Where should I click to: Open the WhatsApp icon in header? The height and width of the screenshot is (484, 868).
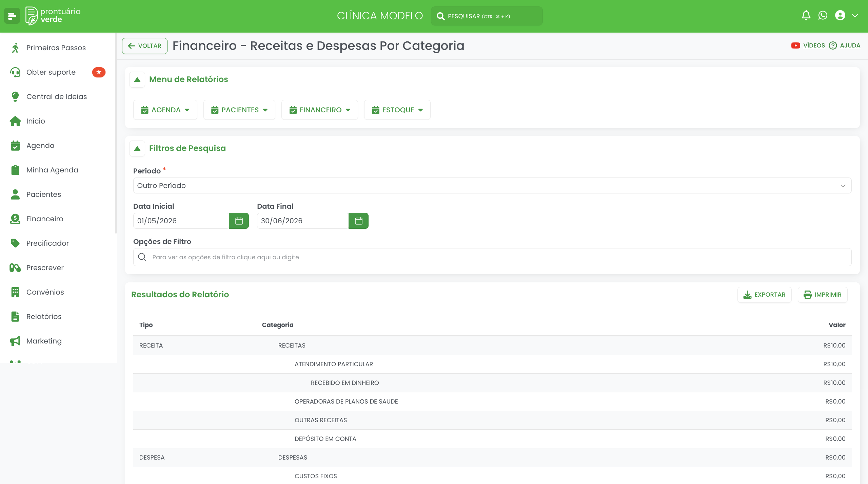tap(823, 16)
